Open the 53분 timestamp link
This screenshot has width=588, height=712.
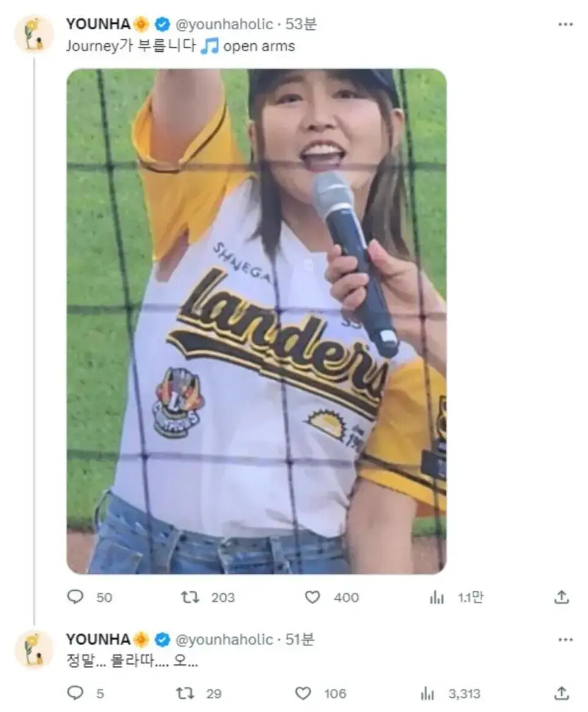300,24
